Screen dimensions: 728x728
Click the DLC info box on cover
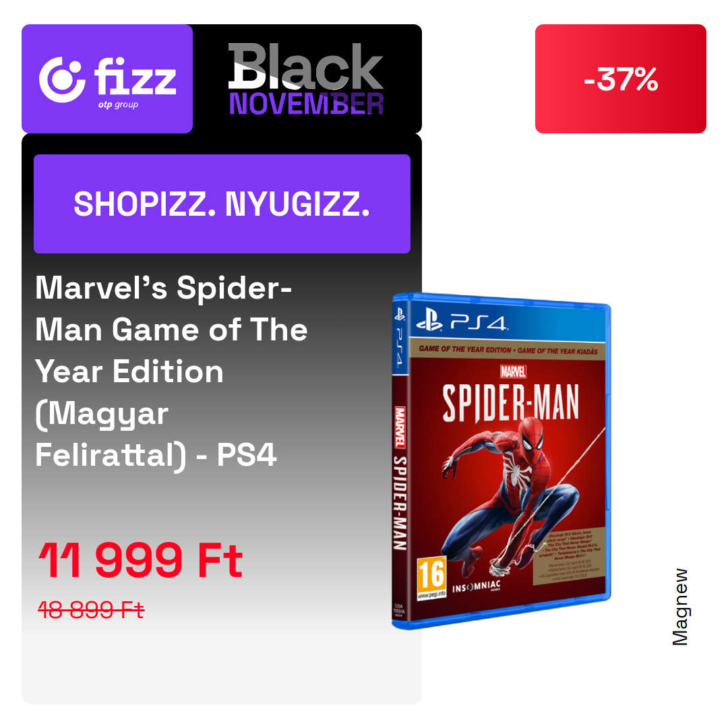569,554
